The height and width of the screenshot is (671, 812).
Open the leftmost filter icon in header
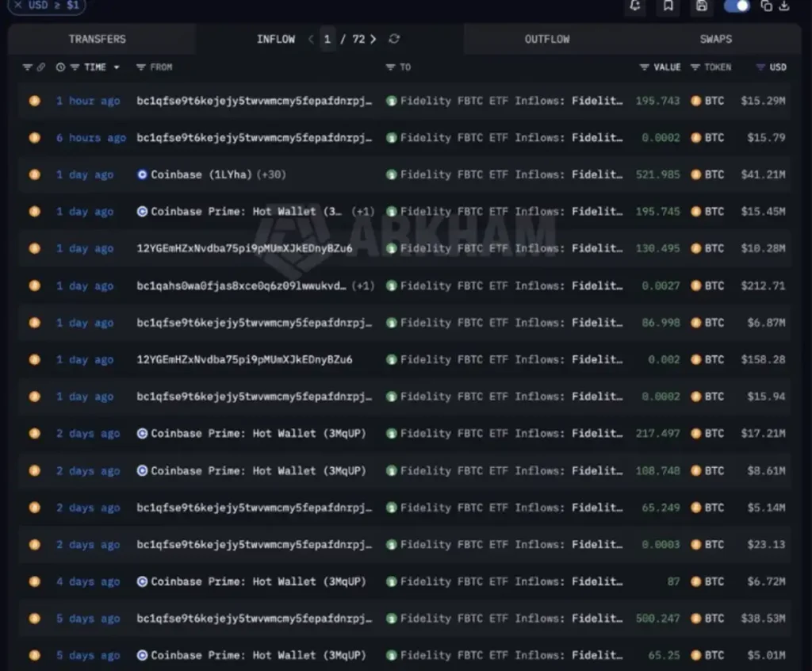(28, 67)
